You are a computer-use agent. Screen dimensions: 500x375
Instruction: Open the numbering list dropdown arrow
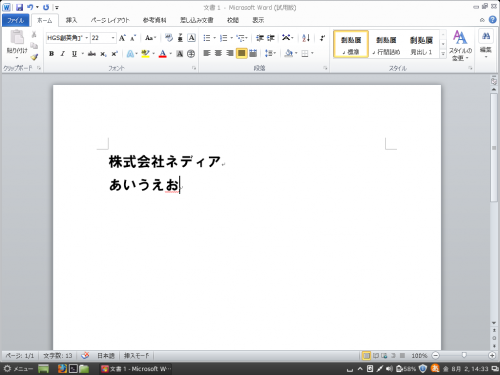pos(231,38)
